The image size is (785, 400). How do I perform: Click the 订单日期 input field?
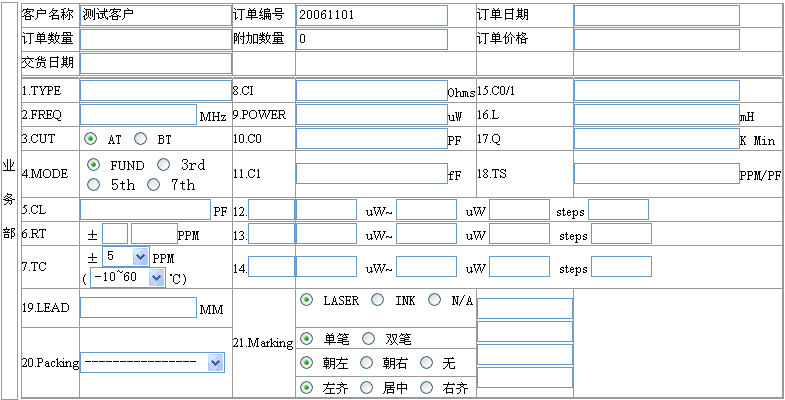pyautogui.click(x=657, y=16)
